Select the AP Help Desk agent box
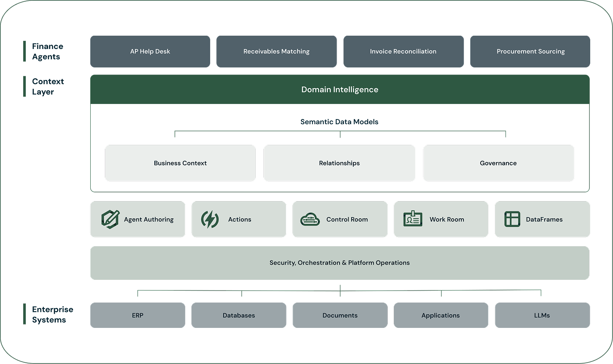 [x=150, y=52]
